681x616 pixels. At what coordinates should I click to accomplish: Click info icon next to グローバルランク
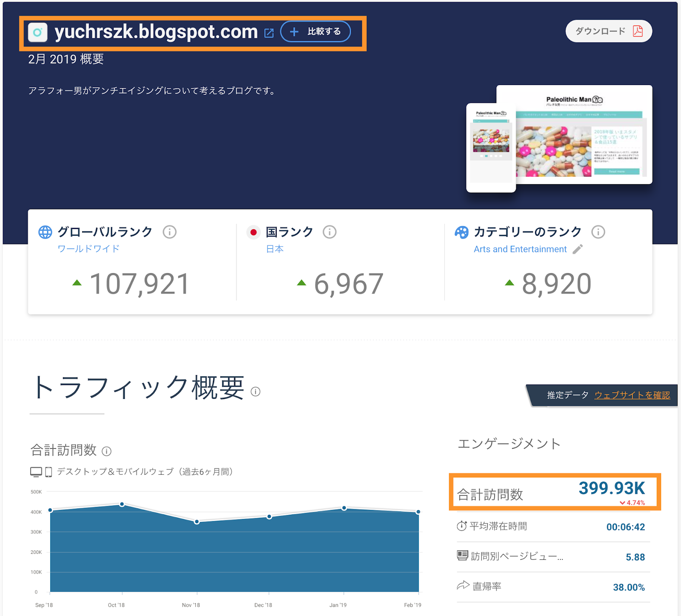(169, 232)
